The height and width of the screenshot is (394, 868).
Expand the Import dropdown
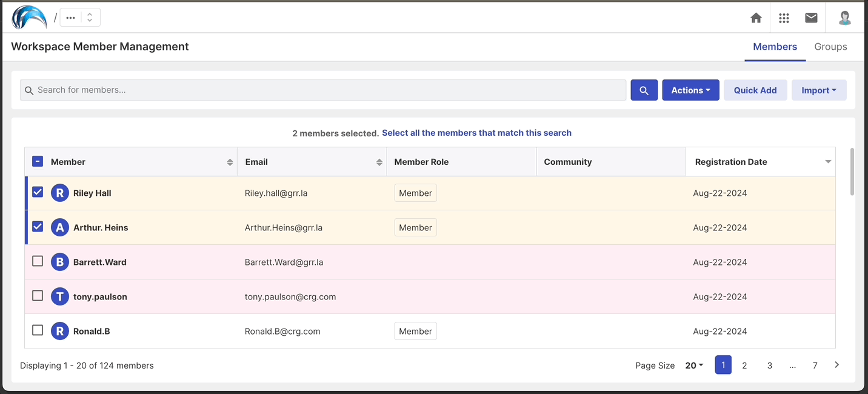(818, 90)
